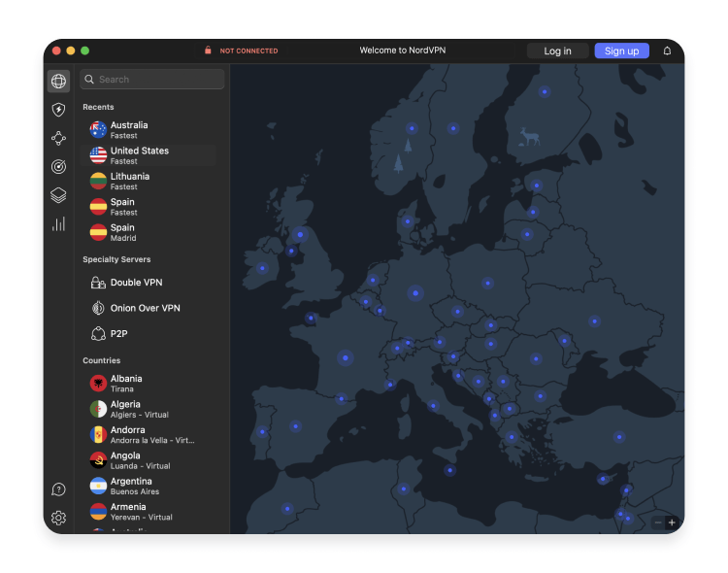Connect to United States Fastest recent
The width and height of the screenshot is (728, 573).
pos(139,155)
